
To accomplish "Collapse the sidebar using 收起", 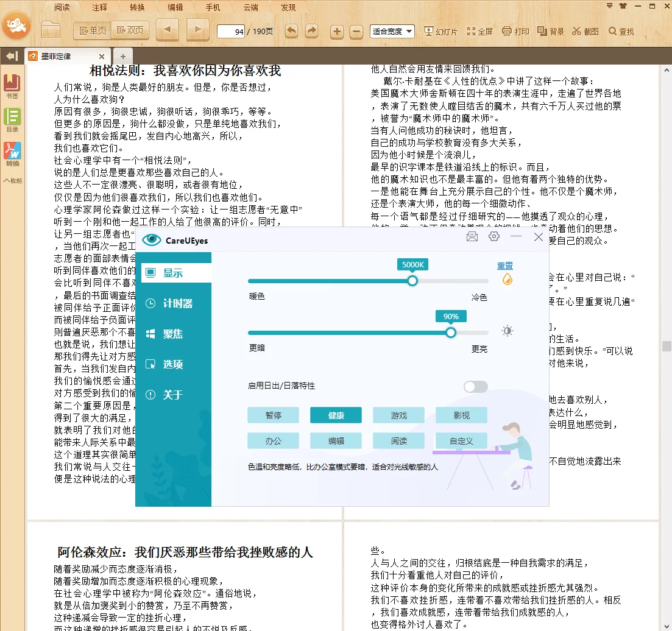I will pos(13,179).
